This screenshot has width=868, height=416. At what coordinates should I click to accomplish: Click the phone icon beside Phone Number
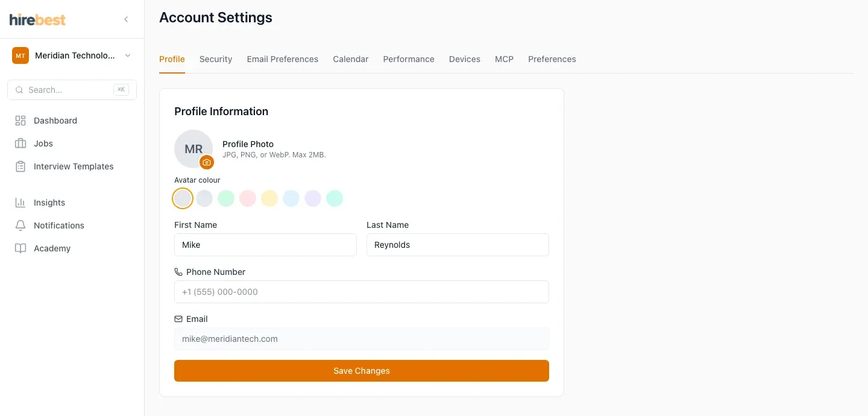[x=178, y=272]
